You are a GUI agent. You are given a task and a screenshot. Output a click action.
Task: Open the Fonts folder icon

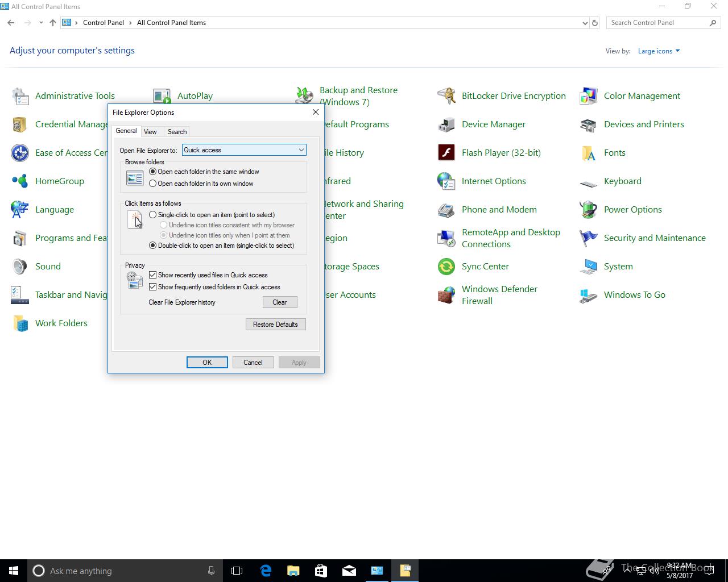[x=589, y=153]
